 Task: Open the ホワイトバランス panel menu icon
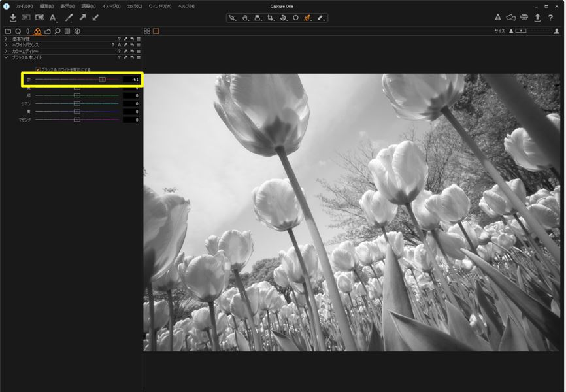coord(139,45)
